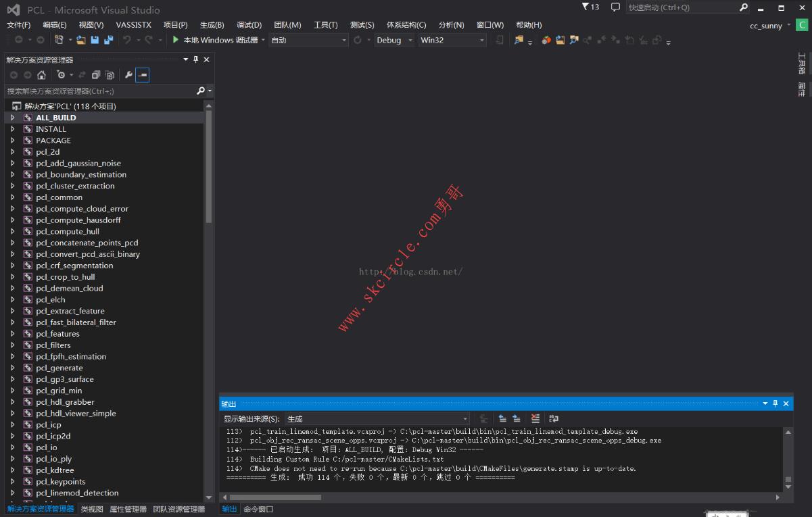Open the output source 生成 dropdown
Image resolution: width=812 pixels, height=517 pixels.
pyautogui.click(x=376, y=419)
